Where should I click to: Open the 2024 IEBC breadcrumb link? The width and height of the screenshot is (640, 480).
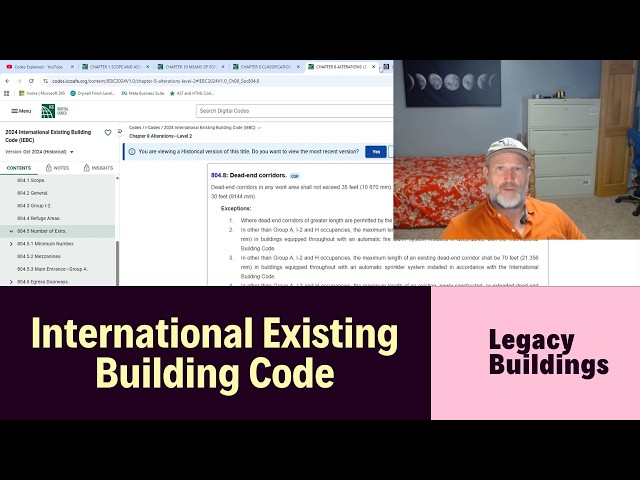coord(210,128)
